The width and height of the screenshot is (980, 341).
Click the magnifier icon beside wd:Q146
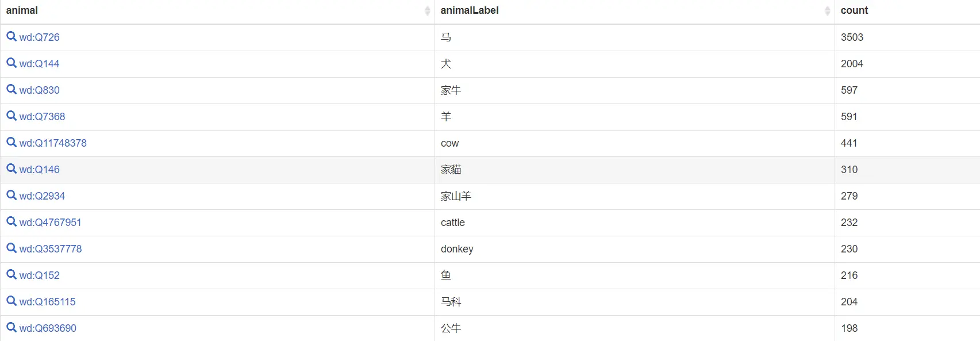tap(11, 169)
